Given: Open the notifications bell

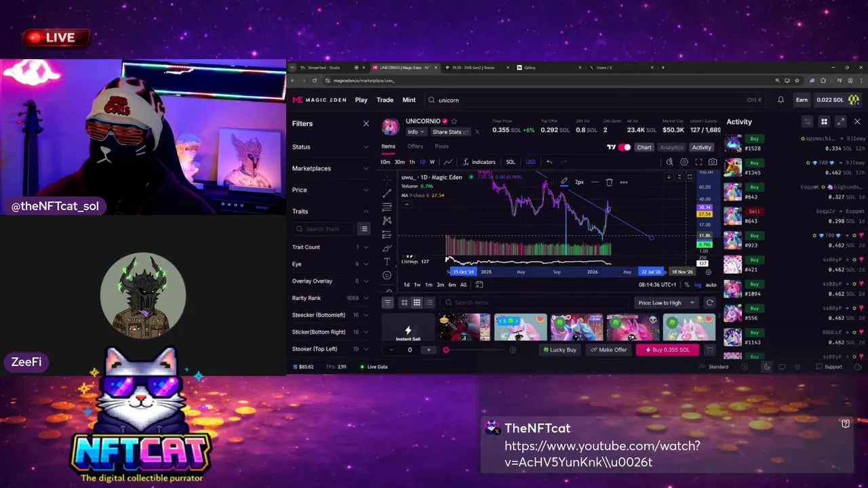Looking at the screenshot, I should [x=781, y=100].
